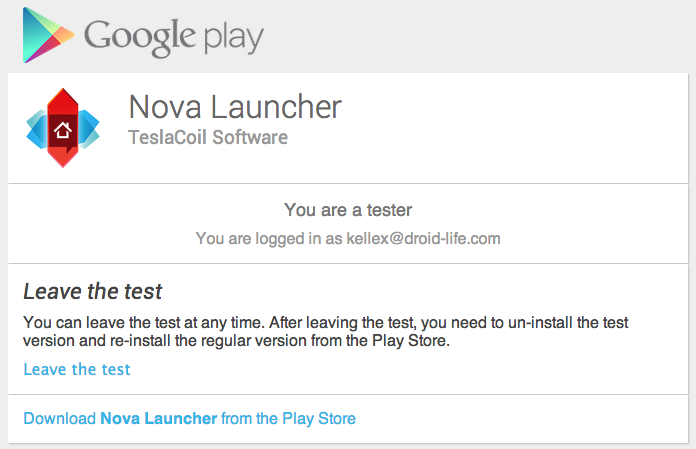Click the blue left wing of Nova icon
This screenshot has width=696, height=449.
pos(38,128)
